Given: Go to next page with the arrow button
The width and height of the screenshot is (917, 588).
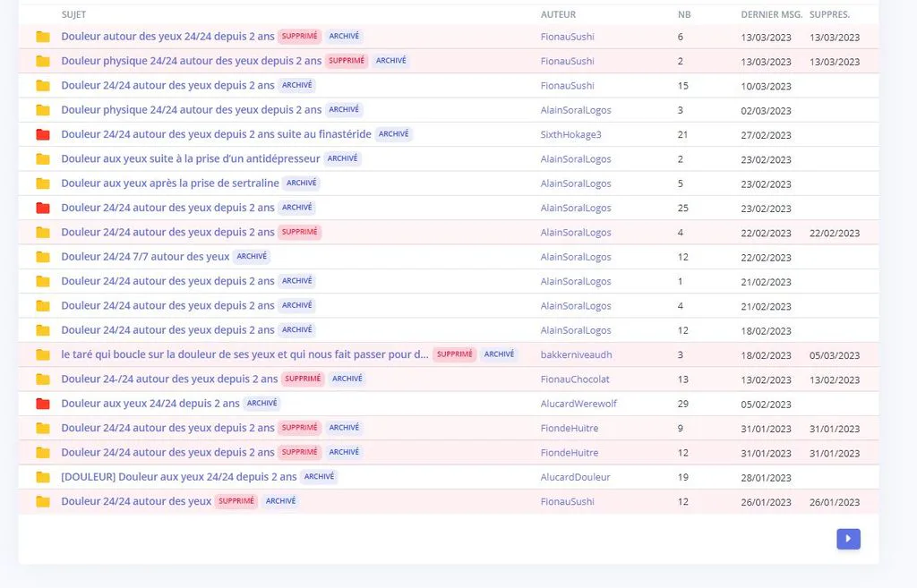Looking at the screenshot, I should pyautogui.click(x=848, y=539).
